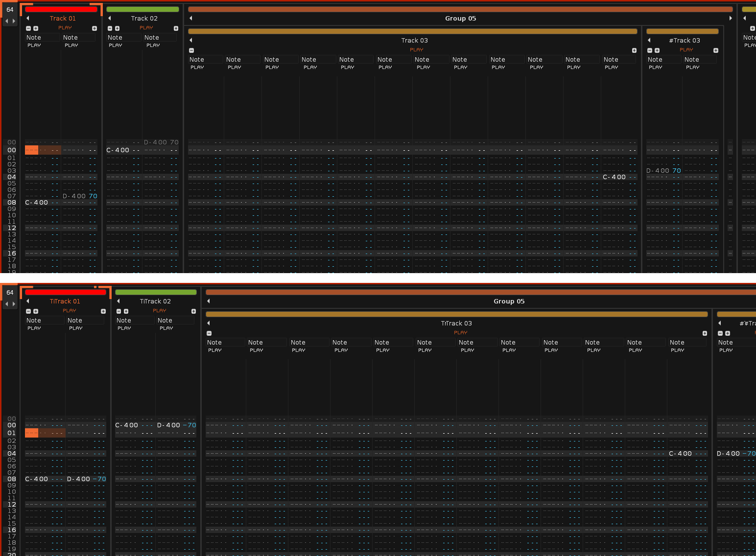756x556 pixels.
Task: Increase pattern length beside TiTrack 01
Action: pyautogui.click(x=14, y=304)
